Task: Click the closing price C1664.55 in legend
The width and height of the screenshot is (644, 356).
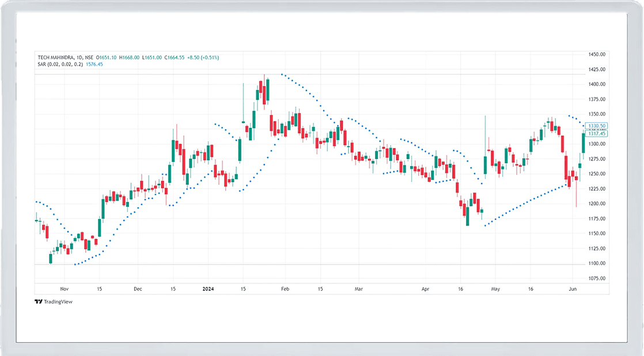Action: (176, 58)
